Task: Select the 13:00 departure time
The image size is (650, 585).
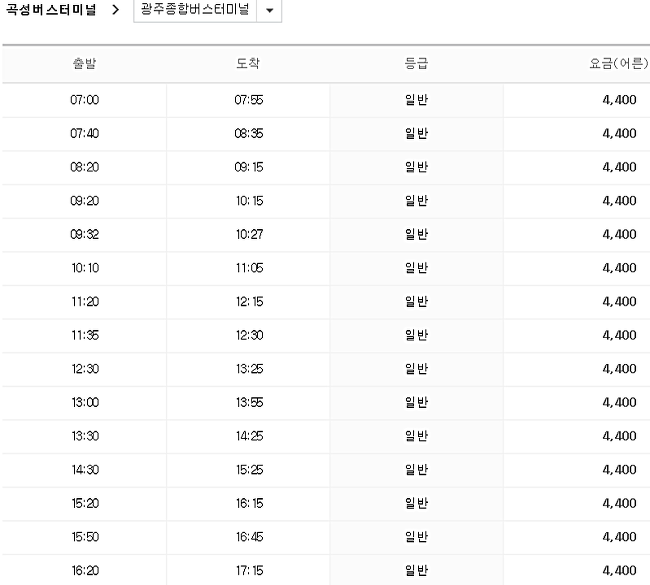Action: click(85, 402)
